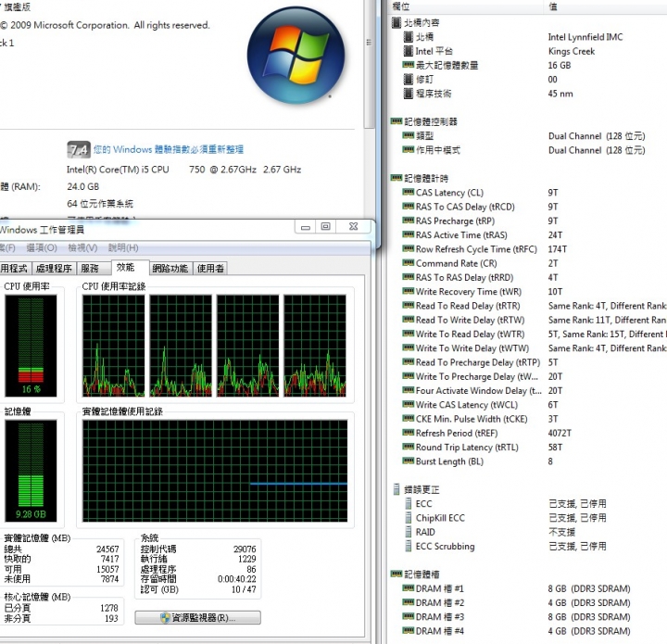This screenshot has width=667, height=644.
Task: Select the Round Trip Latency (tRTL) row
Action: point(527,447)
